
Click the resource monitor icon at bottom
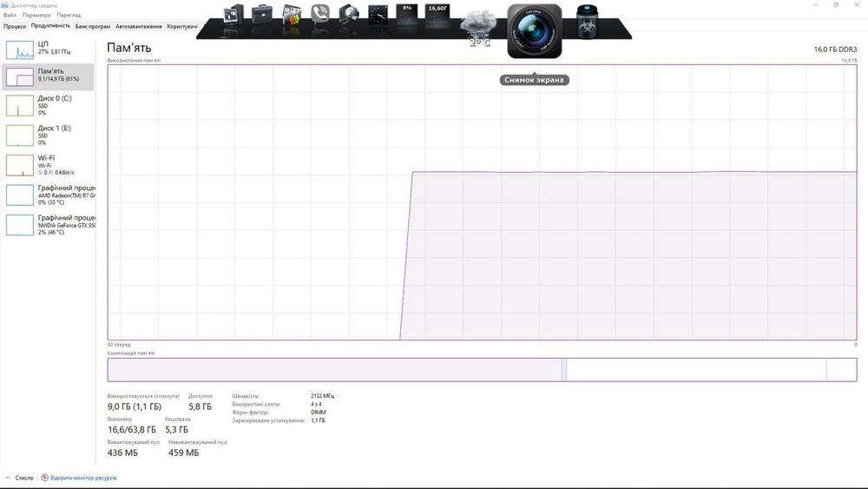click(x=44, y=478)
